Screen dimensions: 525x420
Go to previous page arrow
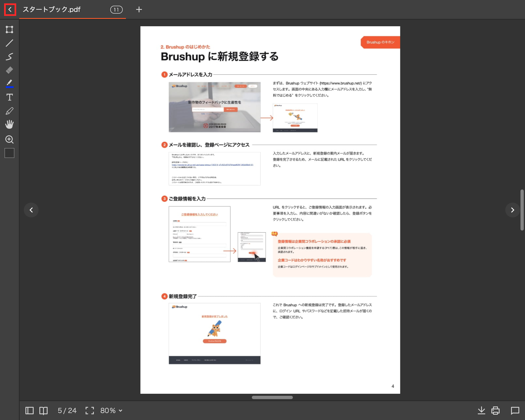point(31,210)
